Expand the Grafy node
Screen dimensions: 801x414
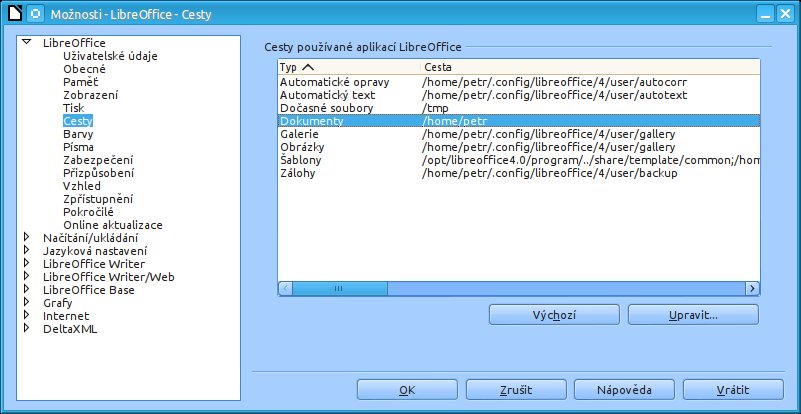pos(27,303)
